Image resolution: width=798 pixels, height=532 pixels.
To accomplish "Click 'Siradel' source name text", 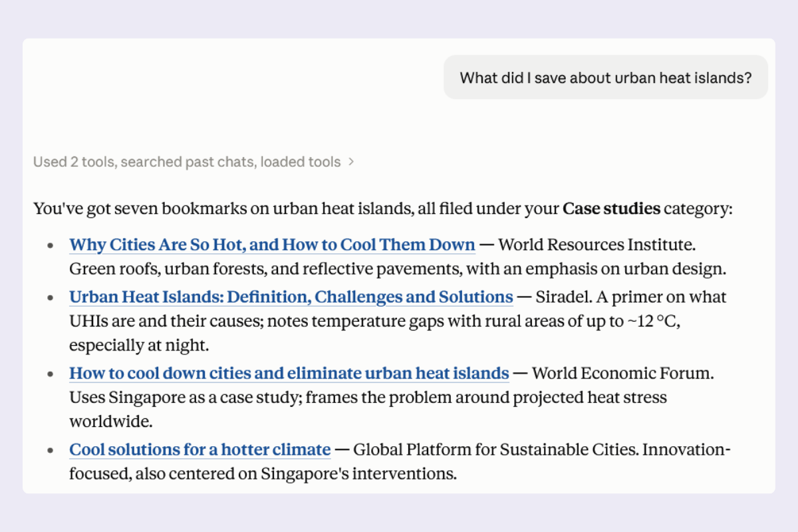I will point(563,297).
